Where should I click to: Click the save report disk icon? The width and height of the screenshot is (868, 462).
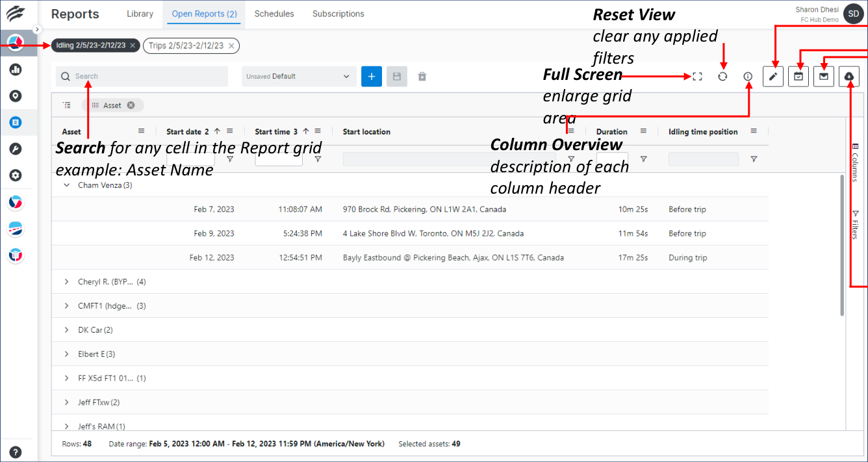coord(396,76)
